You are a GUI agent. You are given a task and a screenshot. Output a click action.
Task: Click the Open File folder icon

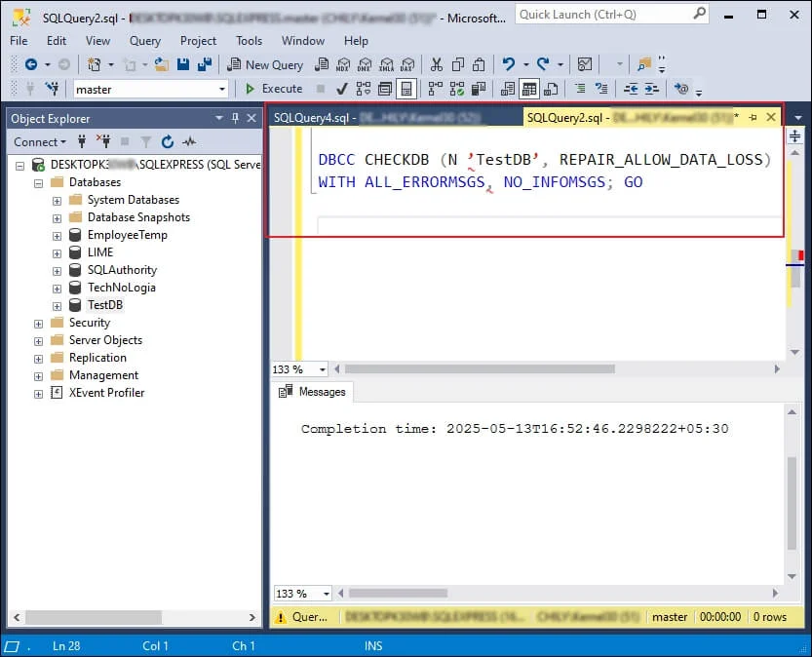pyautogui.click(x=162, y=64)
